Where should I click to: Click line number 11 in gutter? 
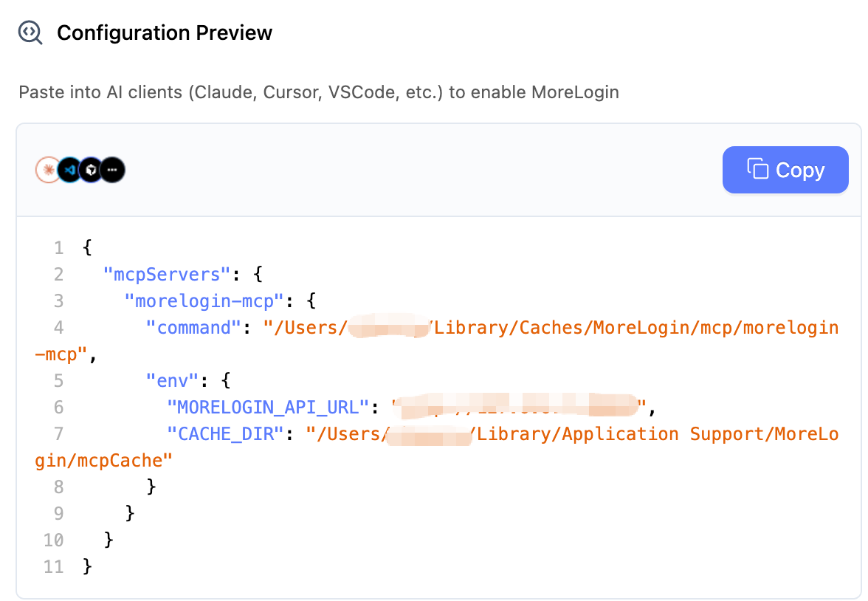click(54, 566)
